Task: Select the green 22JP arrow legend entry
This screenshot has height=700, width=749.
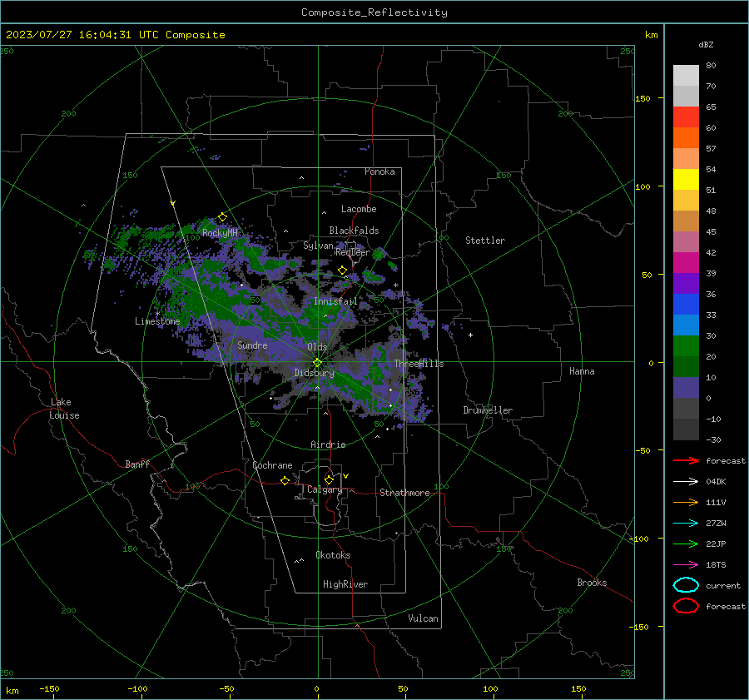Action: coord(686,544)
